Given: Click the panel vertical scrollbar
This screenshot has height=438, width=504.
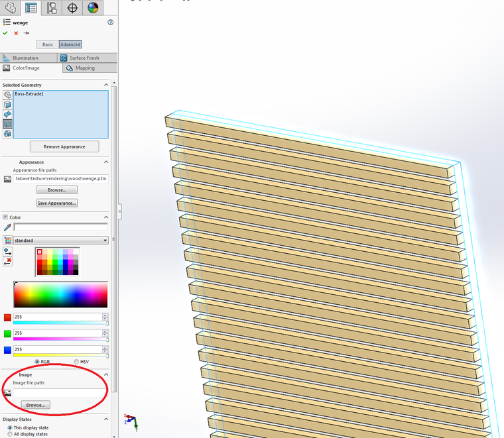Looking at the screenshot, I should coord(114,239).
